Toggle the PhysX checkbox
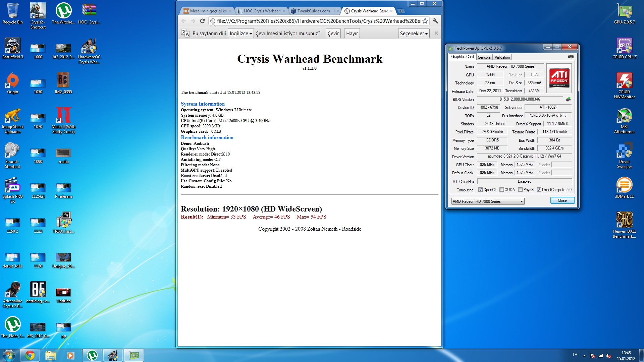Image resolution: width=644 pixels, height=362 pixels. (520, 190)
